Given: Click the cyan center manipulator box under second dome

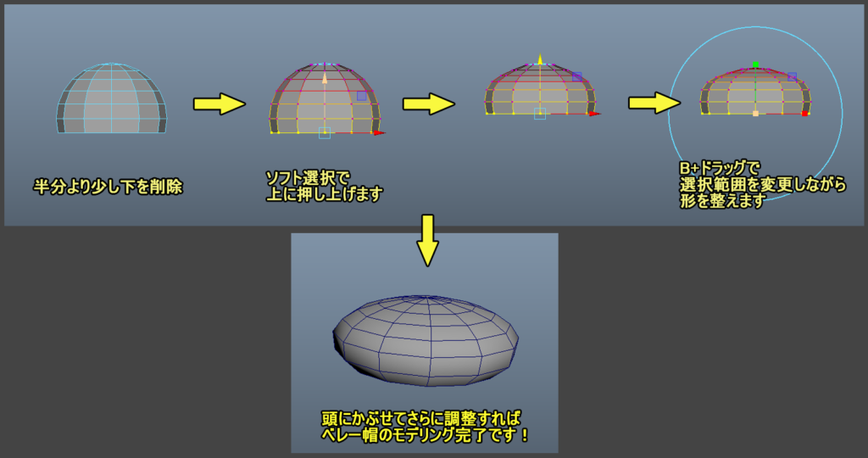Looking at the screenshot, I should tap(325, 133).
